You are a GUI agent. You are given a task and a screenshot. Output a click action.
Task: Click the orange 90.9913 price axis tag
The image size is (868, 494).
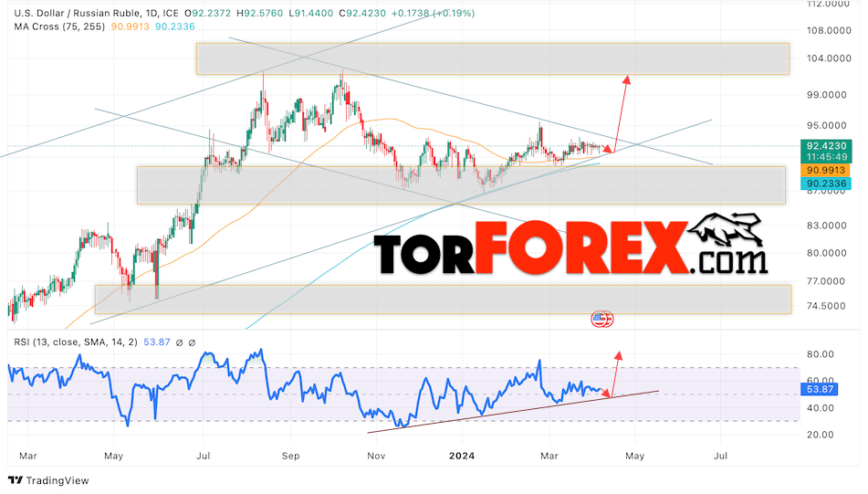(826, 171)
